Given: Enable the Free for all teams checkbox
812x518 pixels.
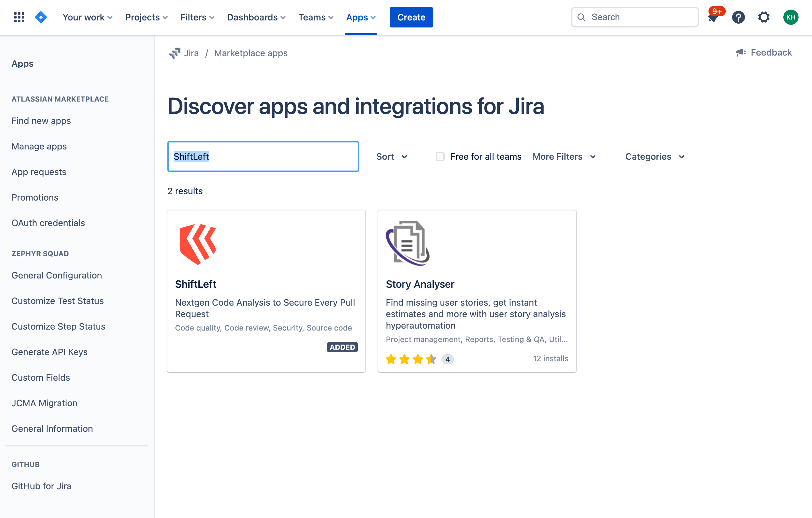Looking at the screenshot, I should [x=440, y=156].
